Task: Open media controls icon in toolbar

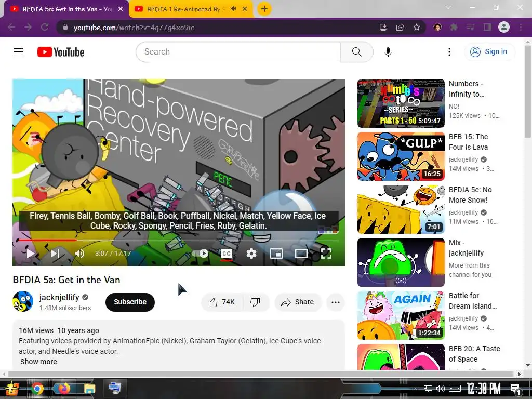Action: [470, 27]
